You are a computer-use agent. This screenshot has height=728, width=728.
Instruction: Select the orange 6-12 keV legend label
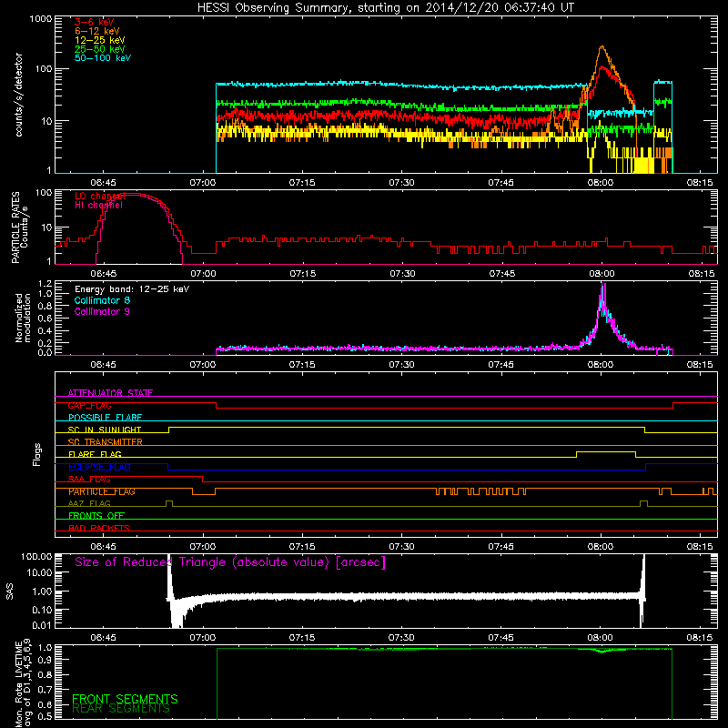[x=97, y=31]
